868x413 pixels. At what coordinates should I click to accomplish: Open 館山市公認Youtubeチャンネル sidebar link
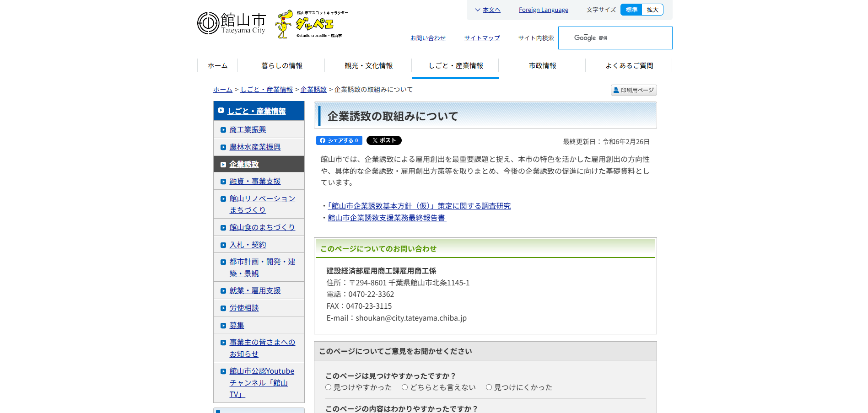[x=262, y=383]
